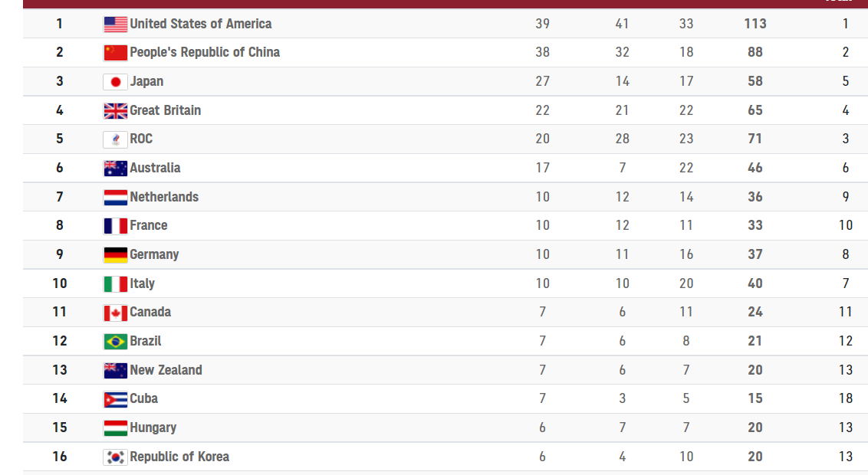
Task: Select rank number 10 for Italy
Action: (x=60, y=283)
